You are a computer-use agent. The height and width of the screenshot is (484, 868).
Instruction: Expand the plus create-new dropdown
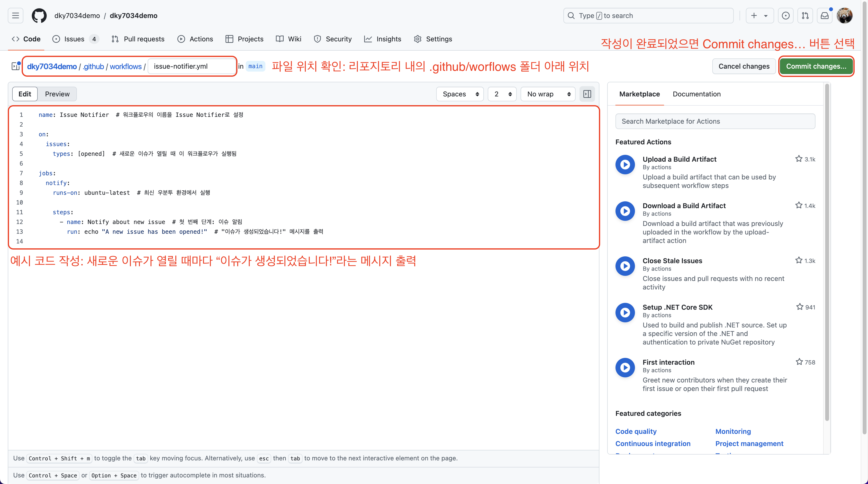click(759, 16)
